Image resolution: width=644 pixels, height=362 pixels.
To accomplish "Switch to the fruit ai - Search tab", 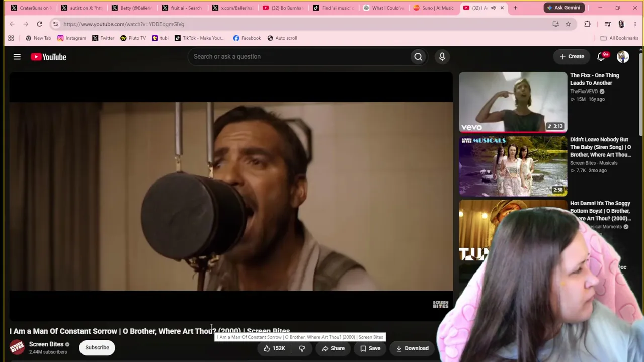I will pos(182,8).
